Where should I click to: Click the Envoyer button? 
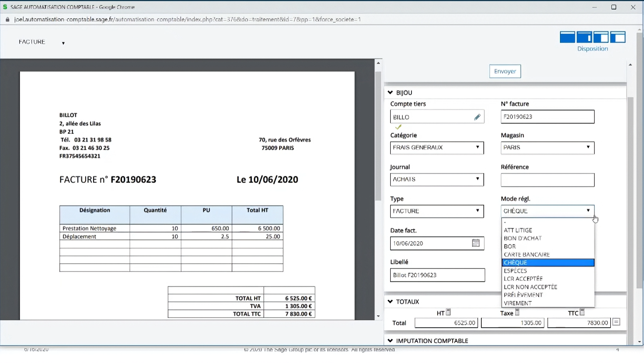pyautogui.click(x=505, y=72)
